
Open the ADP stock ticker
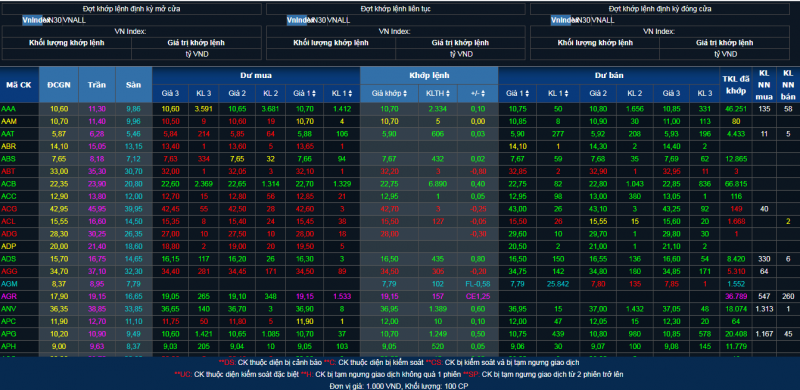click(x=8, y=246)
